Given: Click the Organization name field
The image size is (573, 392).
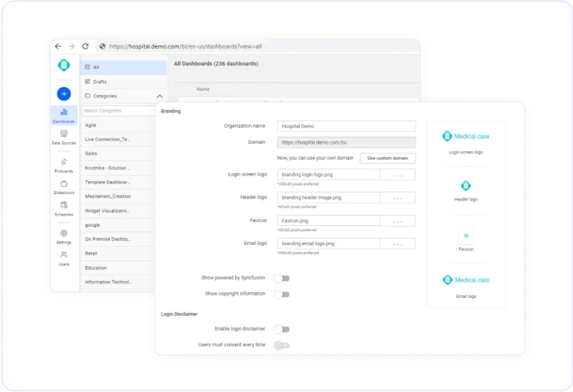Looking at the screenshot, I should click(x=346, y=126).
